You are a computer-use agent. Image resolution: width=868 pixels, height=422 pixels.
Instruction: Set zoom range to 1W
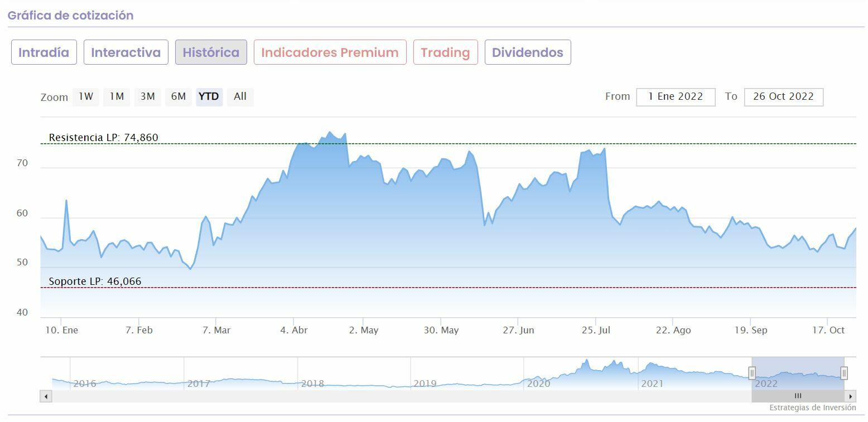pyautogui.click(x=86, y=96)
